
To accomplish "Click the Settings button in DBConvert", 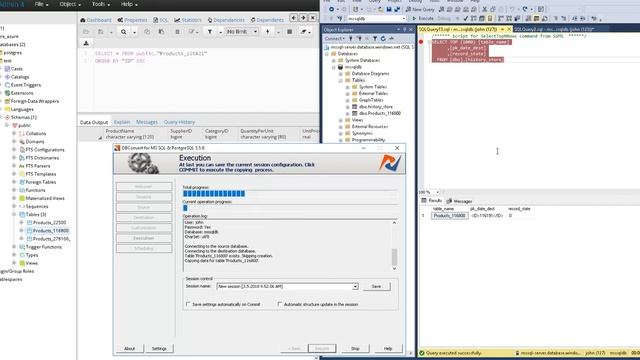I will pos(159,349).
